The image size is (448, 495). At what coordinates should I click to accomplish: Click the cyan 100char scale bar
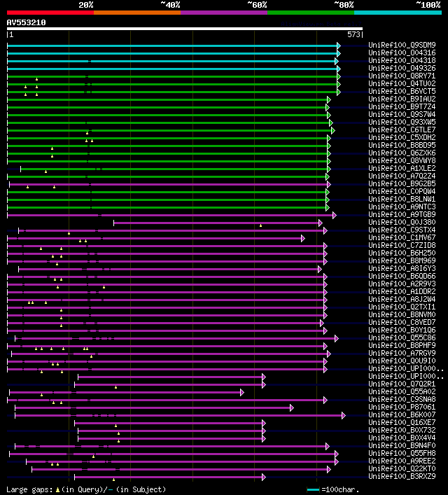click(x=313, y=489)
